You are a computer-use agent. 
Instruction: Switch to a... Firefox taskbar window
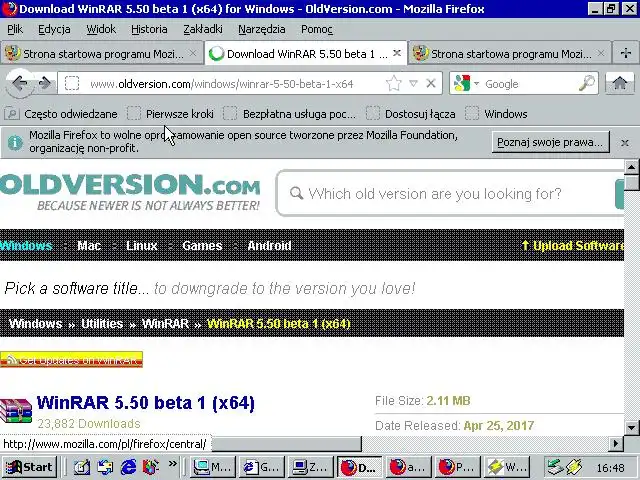pyautogui.click(x=408, y=467)
